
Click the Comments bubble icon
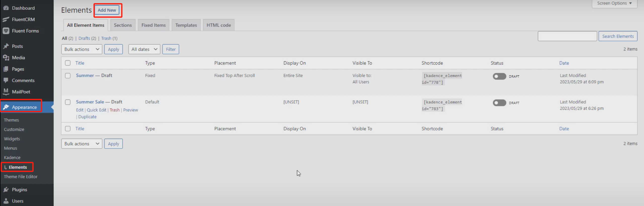tap(6, 80)
